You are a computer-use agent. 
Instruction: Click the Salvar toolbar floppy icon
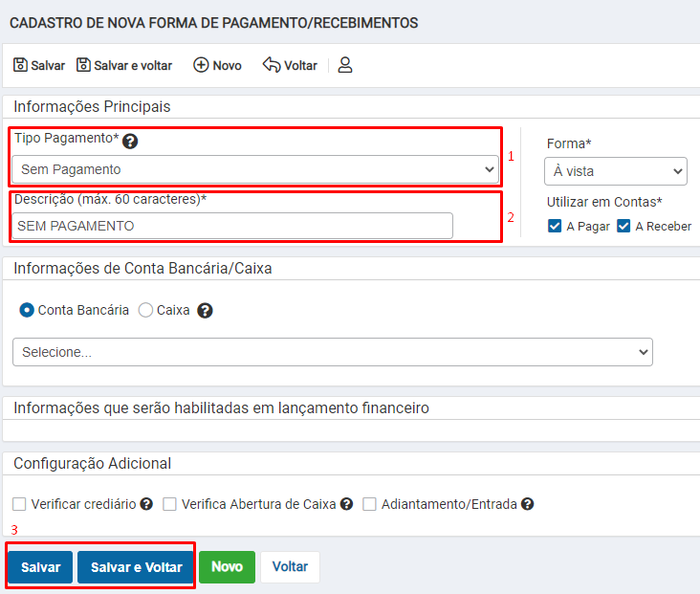click(x=20, y=65)
